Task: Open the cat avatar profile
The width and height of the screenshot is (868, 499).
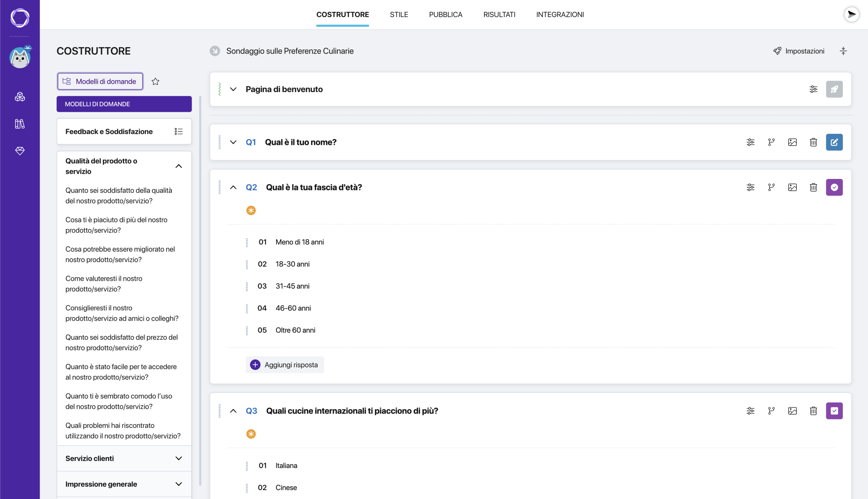Action: [20, 57]
